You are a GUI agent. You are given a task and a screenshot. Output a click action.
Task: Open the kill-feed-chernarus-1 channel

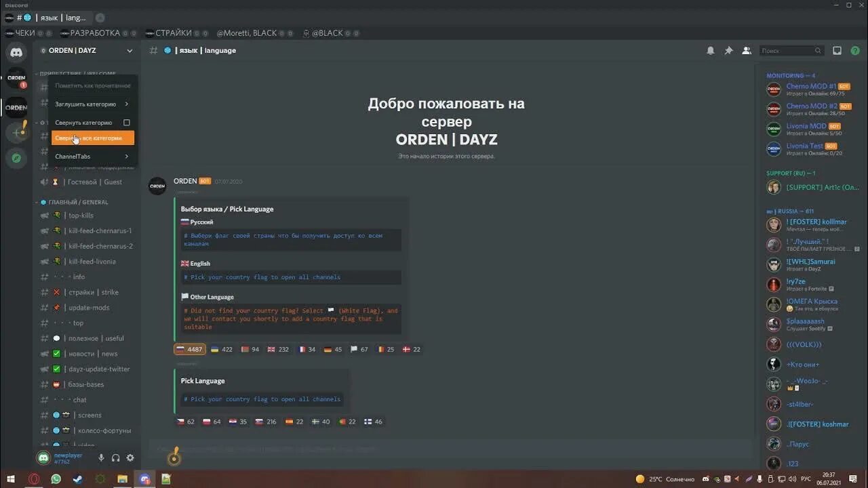88,231
